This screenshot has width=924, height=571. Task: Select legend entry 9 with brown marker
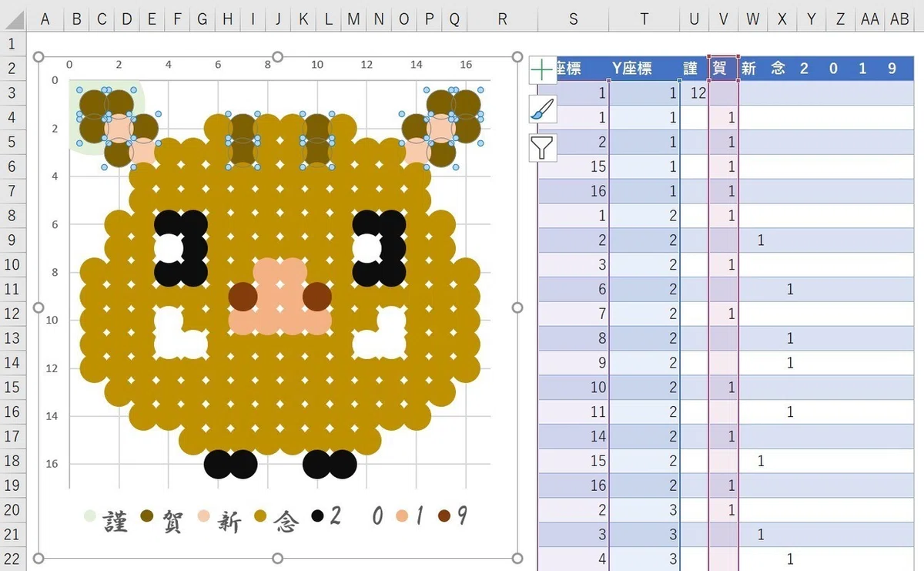453,516
